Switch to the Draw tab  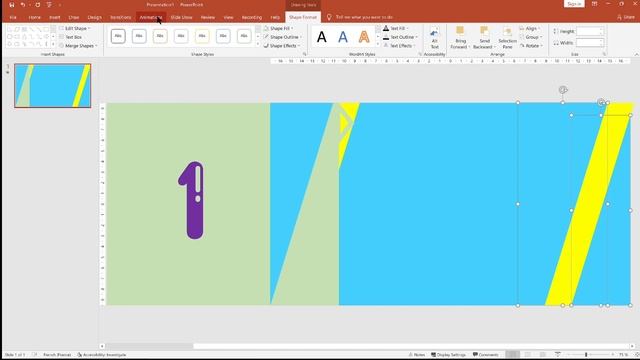tap(74, 18)
